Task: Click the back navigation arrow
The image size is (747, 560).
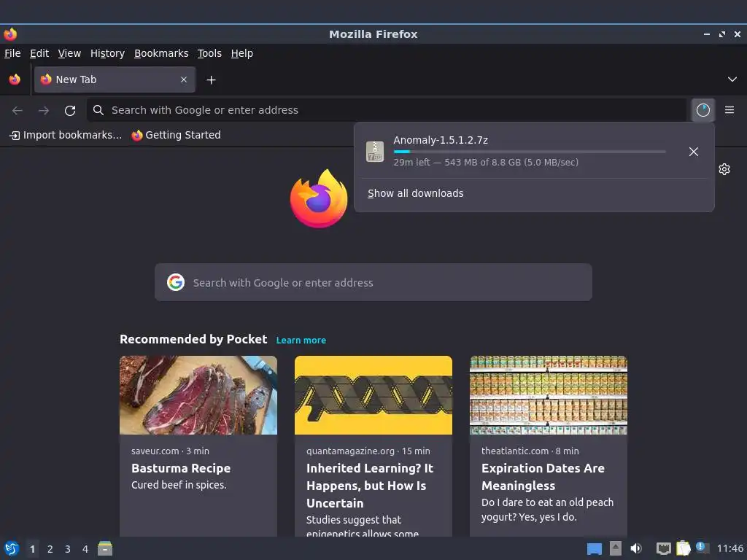Action: point(18,111)
